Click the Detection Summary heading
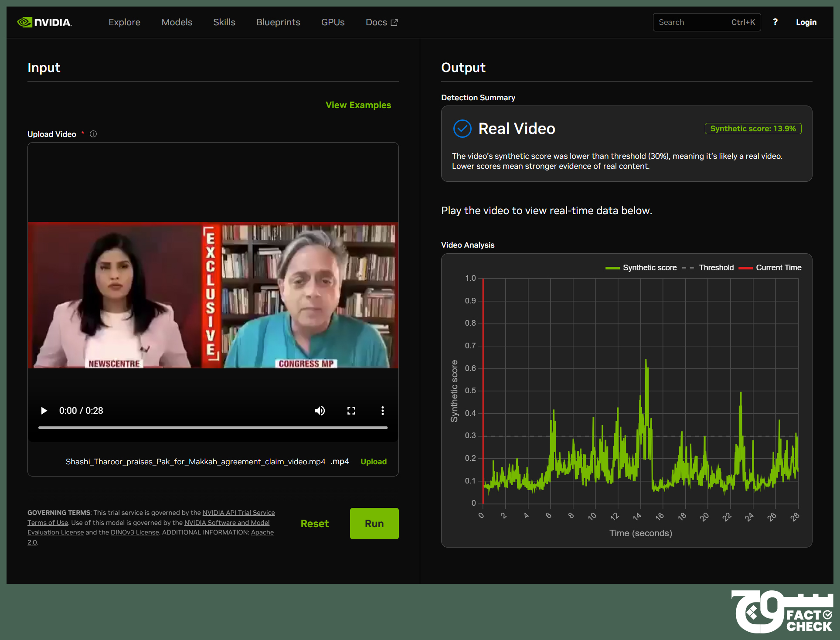The image size is (840, 640). [x=478, y=98]
